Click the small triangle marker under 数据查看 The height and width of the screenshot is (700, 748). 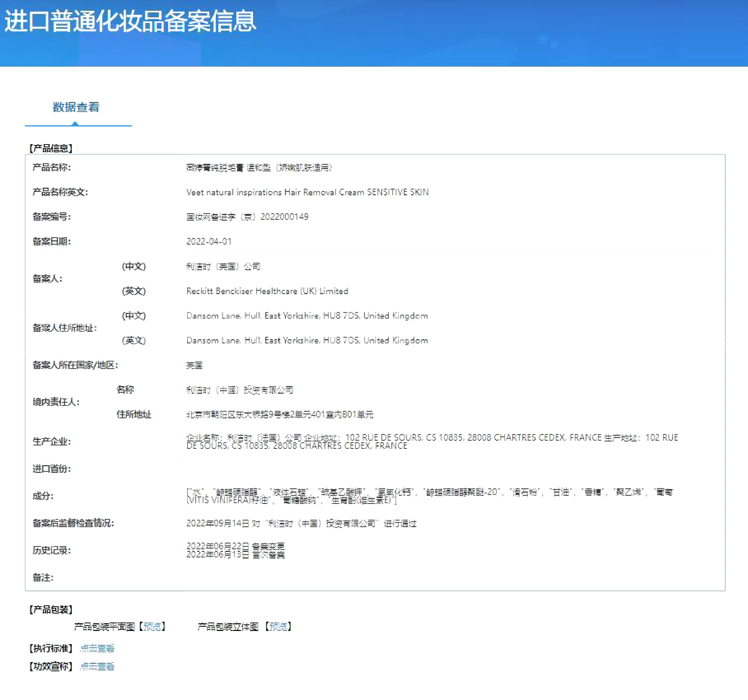(x=75, y=123)
